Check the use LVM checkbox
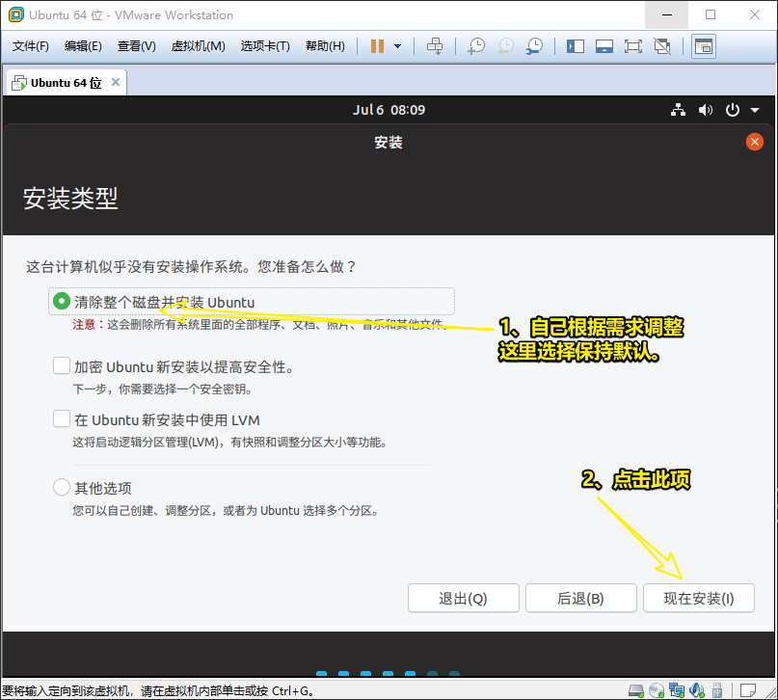778x700 pixels. point(62,419)
